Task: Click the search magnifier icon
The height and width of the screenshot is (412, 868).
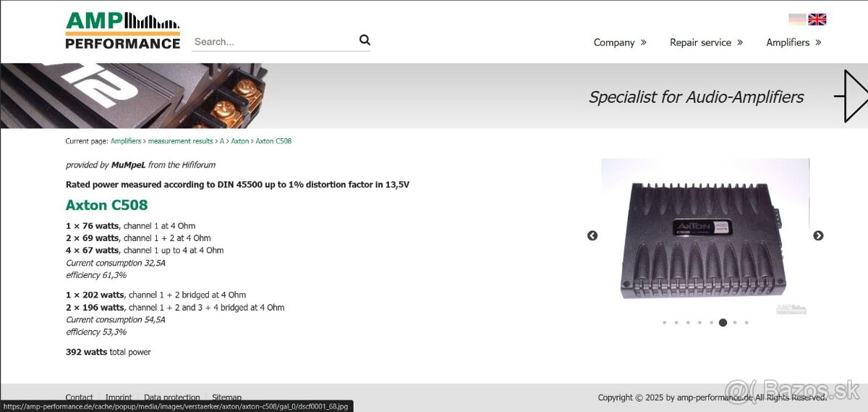Action: click(x=365, y=41)
